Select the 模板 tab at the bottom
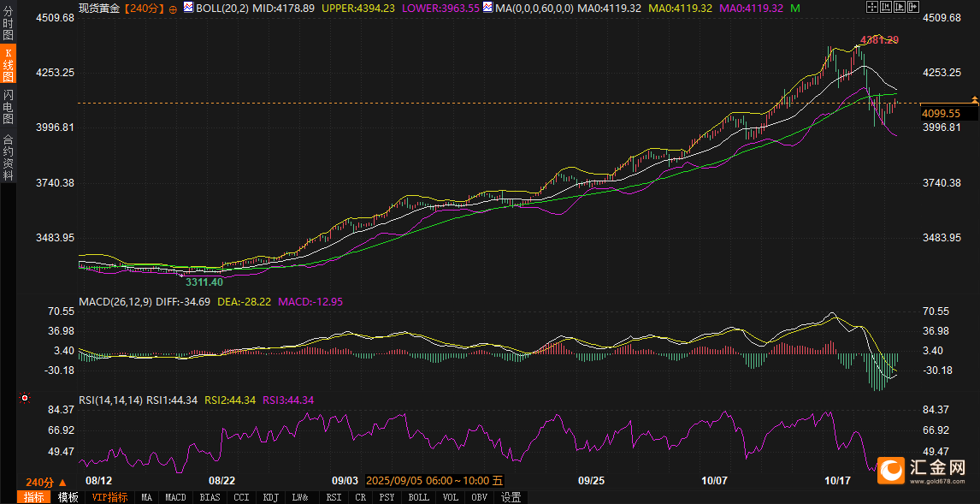The width and height of the screenshot is (980, 504). [68, 497]
